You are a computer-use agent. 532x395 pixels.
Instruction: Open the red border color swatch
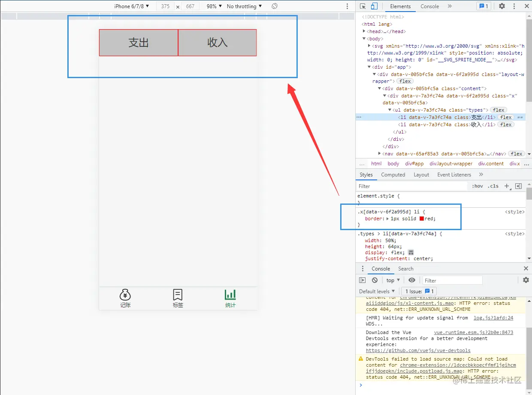422,219
